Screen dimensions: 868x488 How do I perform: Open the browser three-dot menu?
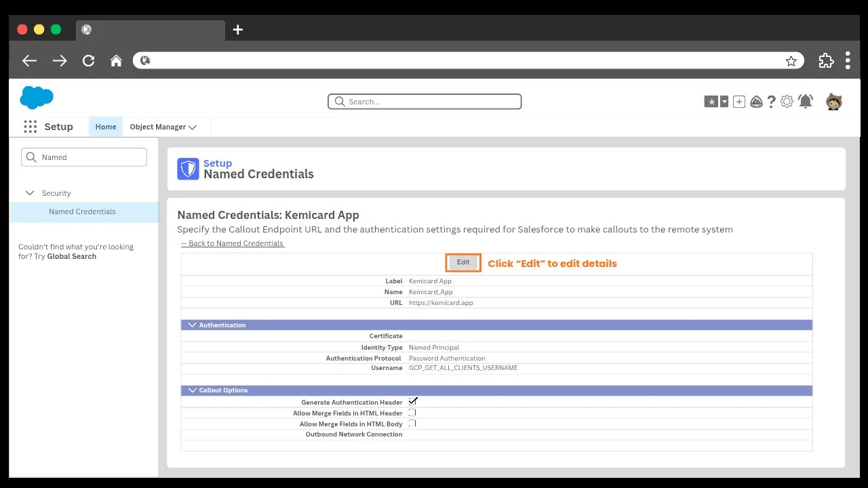(x=848, y=60)
